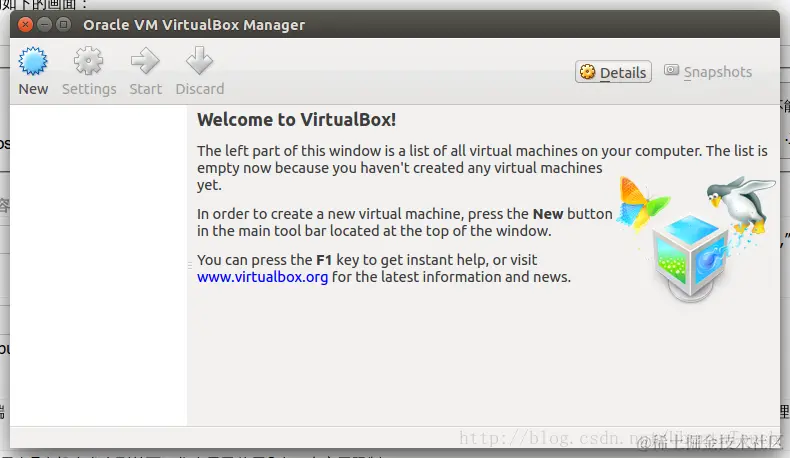This screenshot has height=458, width=790.
Task: Click the Welcome to VirtualBox! heading
Action: pyautogui.click(x=296, y=120)
